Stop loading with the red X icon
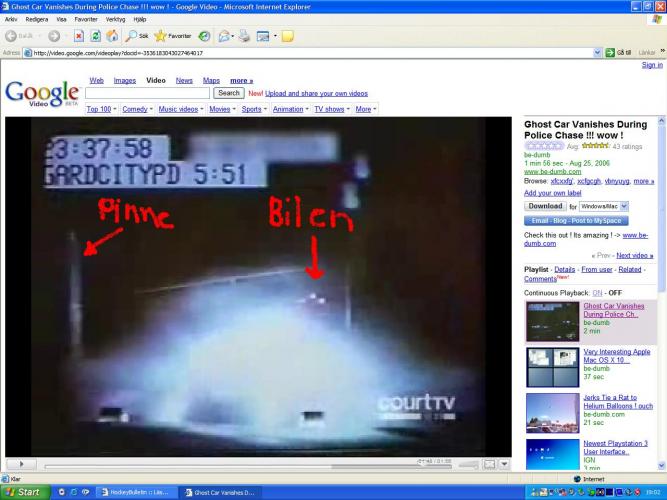667x500 pixels. (79, 36)
